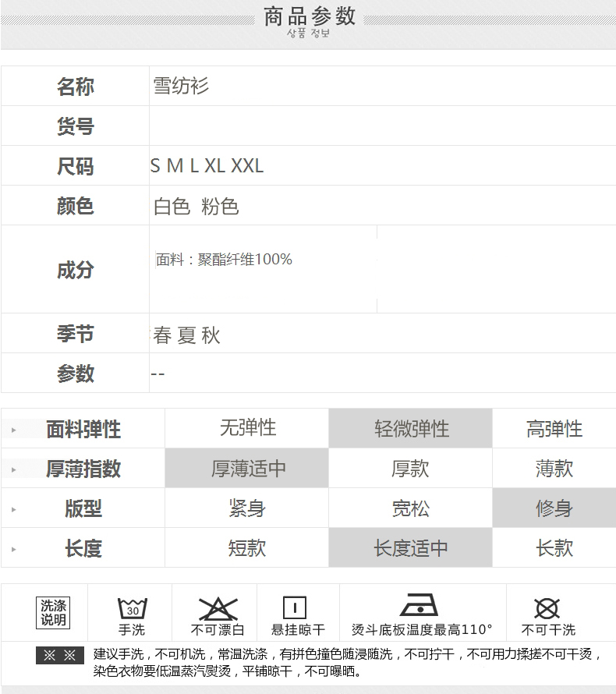
Task: Click the 白色 color value
Action: tap(172, 207)
